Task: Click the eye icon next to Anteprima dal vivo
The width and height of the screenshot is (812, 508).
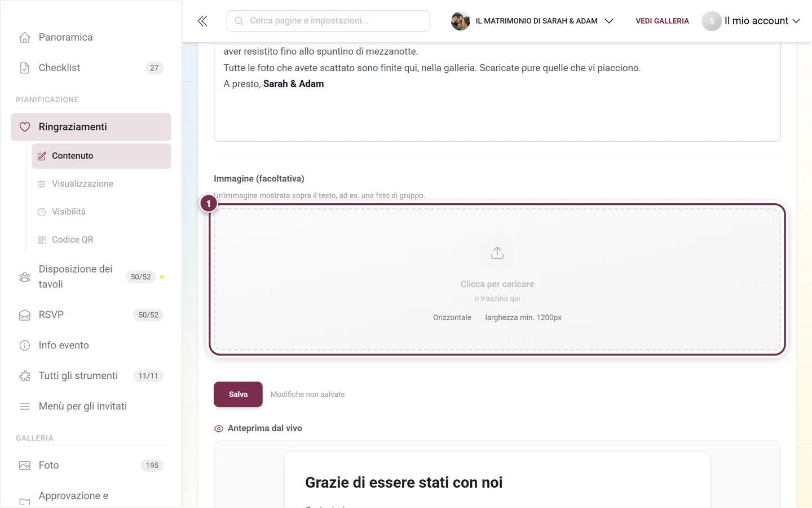Action: click(x=219, y=429)
